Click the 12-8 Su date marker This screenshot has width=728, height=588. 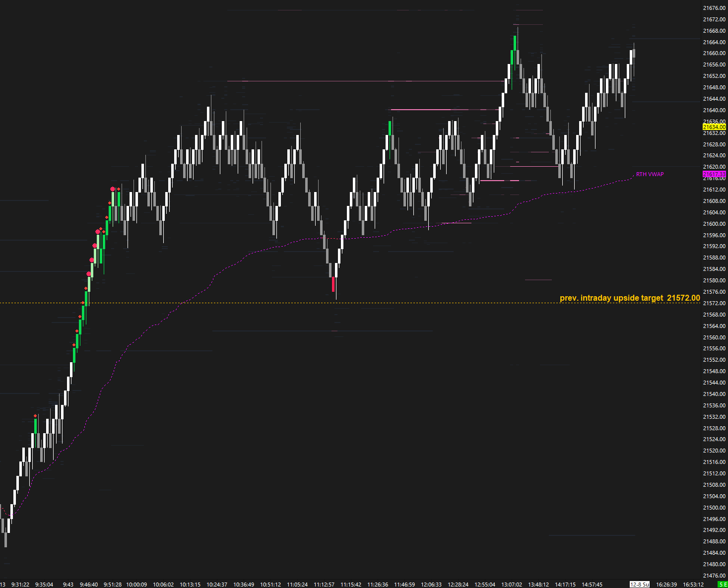pos(639,585)
